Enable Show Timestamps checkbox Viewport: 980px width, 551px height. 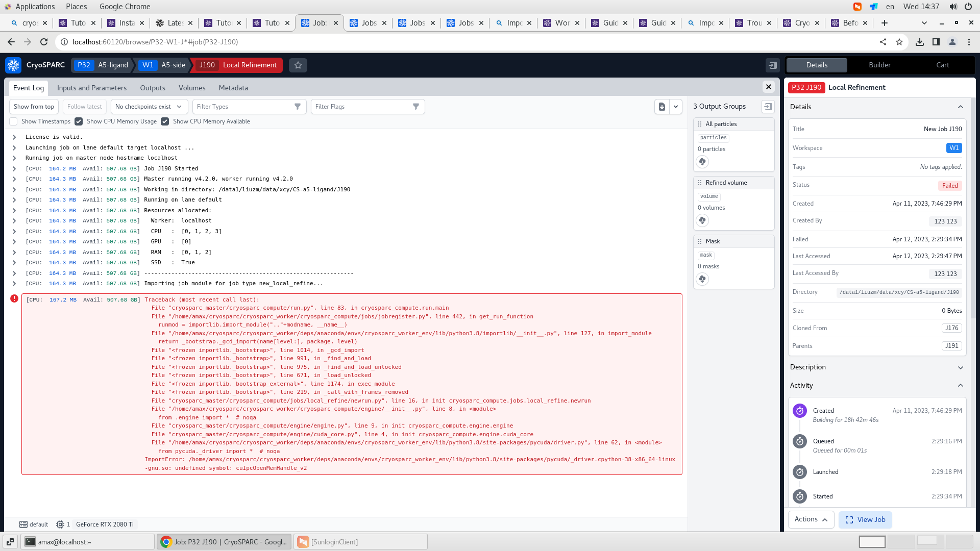(14, 121)
